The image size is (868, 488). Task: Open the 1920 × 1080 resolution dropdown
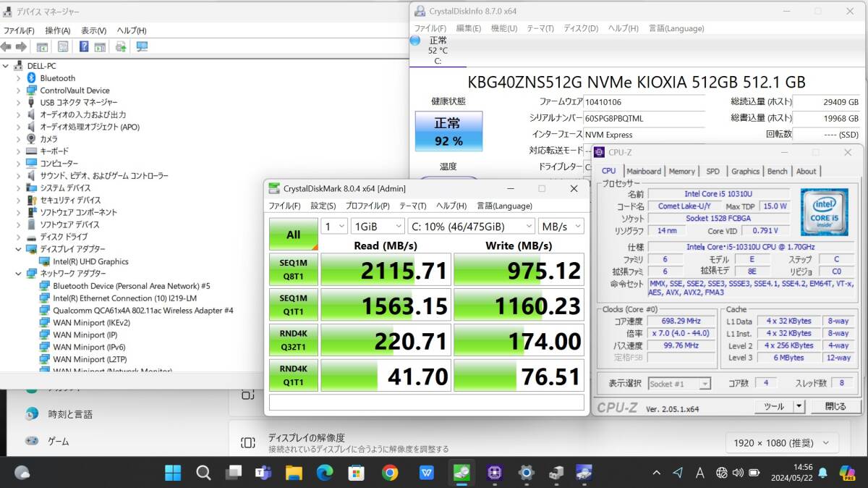(x=782, y=443)
